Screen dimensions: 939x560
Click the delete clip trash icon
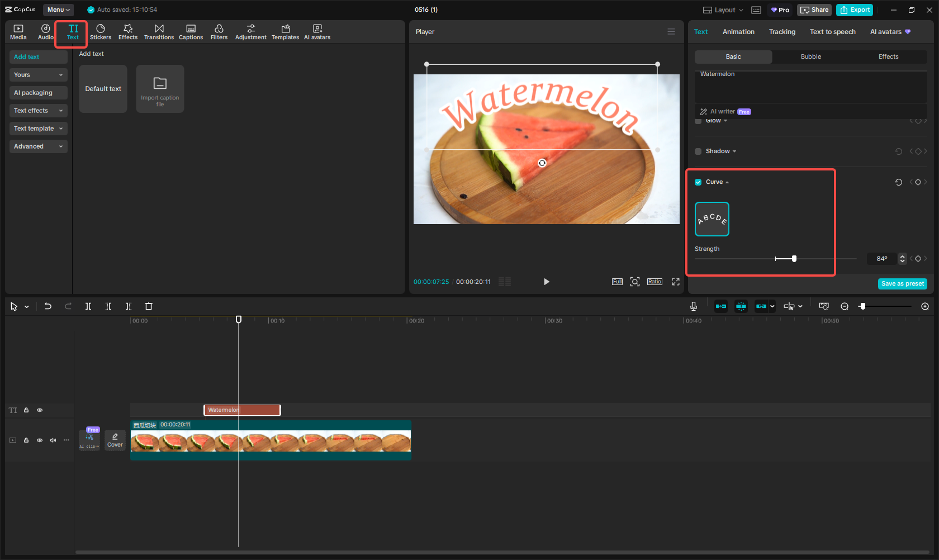pyautogui.click(x=149, y=306)
